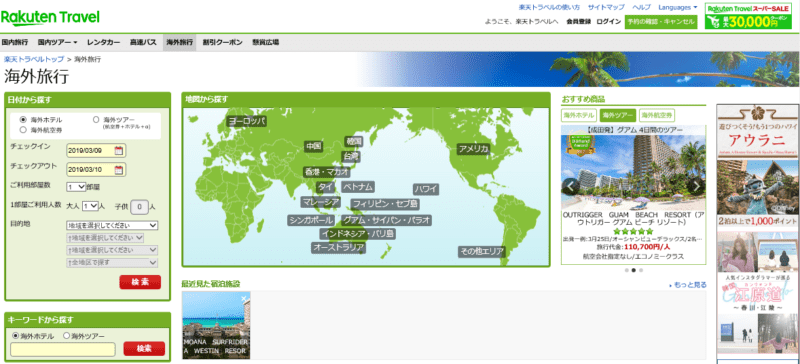This screenshot has height=364, width=800.
Task: Advance carousel with right arrow
Action: pos(696,186)
